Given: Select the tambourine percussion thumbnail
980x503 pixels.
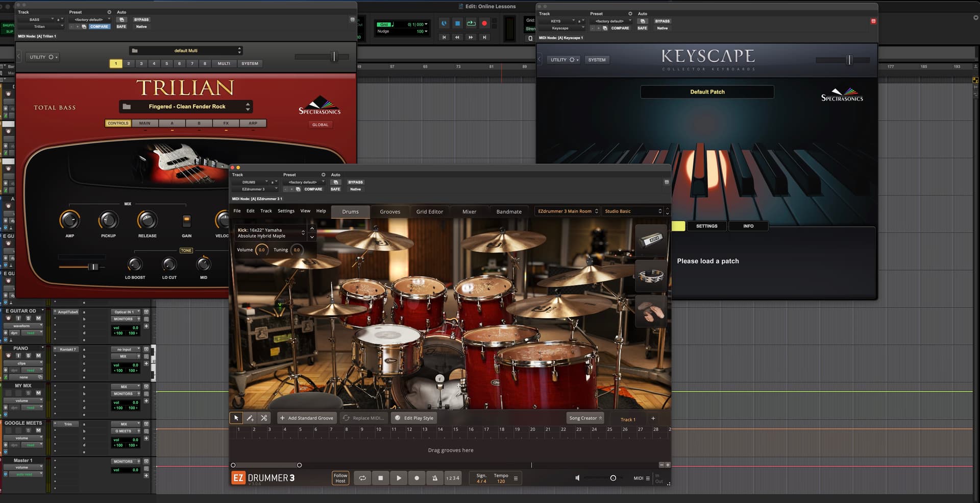Looking at the screenshot, I should pyautogui.click(x=651, y=276).
